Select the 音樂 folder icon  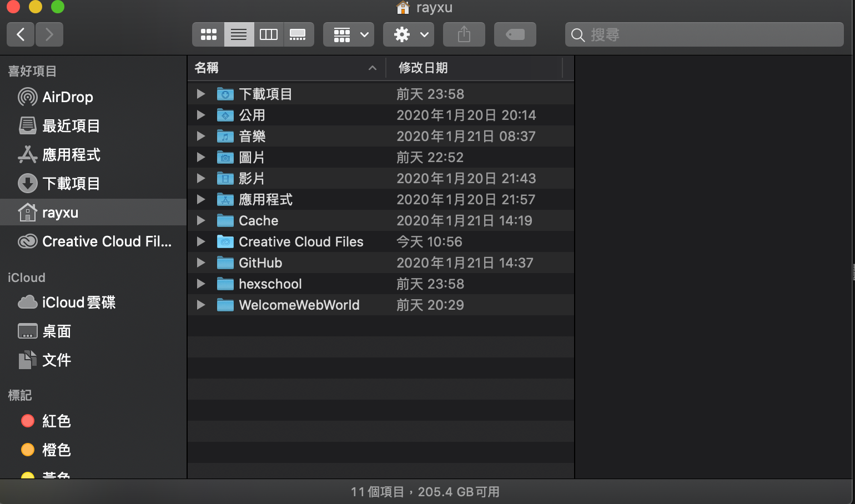(225, 136)
